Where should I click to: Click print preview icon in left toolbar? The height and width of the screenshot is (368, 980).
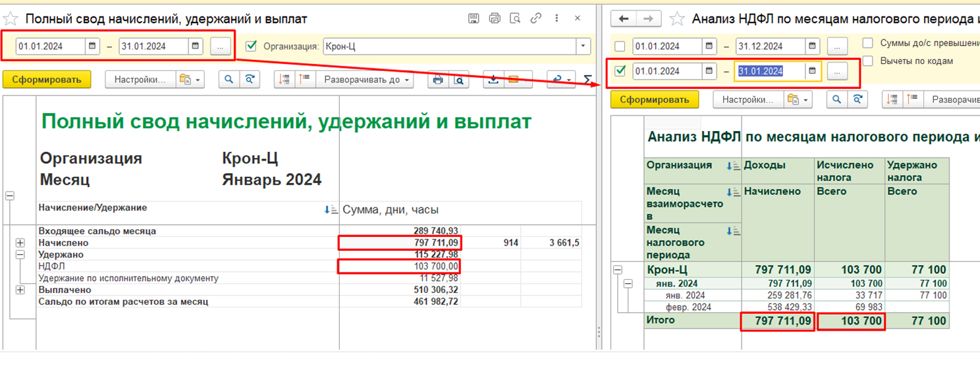point(458,80)
